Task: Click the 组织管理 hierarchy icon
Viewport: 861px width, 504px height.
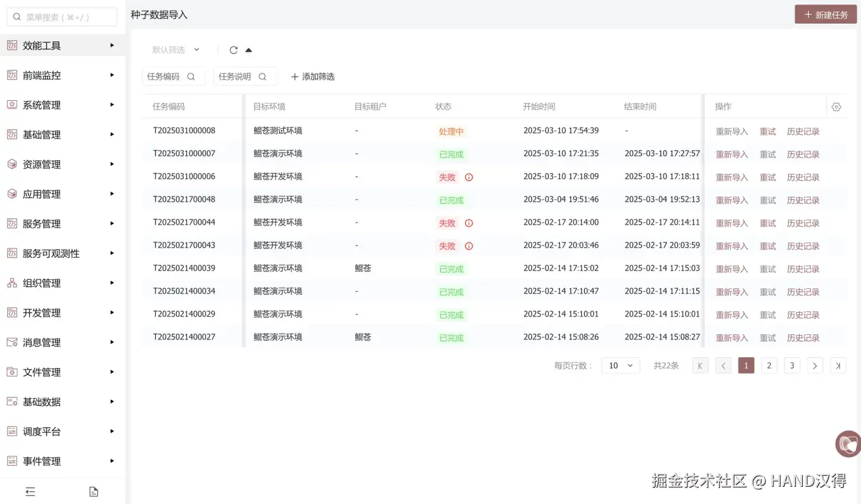Action: coord(11,283)
